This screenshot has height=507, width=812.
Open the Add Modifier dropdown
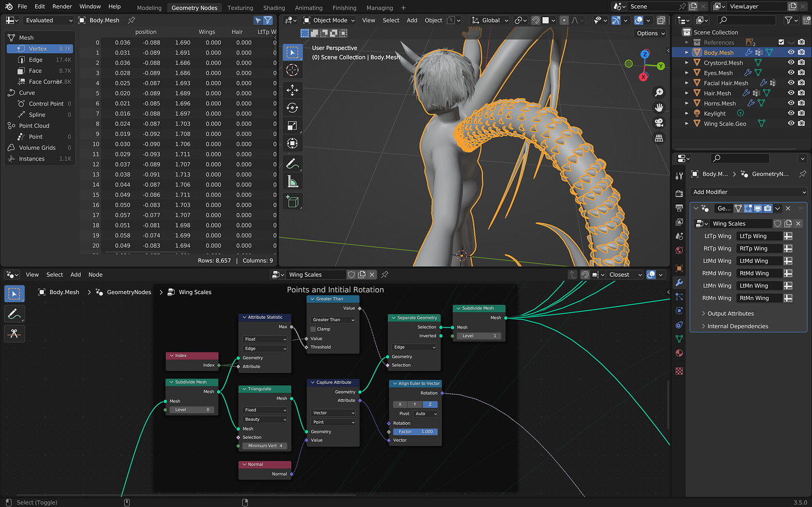(x=748, y=192)
